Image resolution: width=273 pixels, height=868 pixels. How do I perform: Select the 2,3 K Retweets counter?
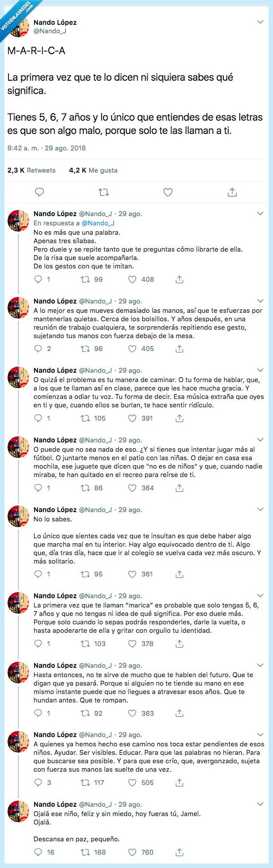pos(31,170)
